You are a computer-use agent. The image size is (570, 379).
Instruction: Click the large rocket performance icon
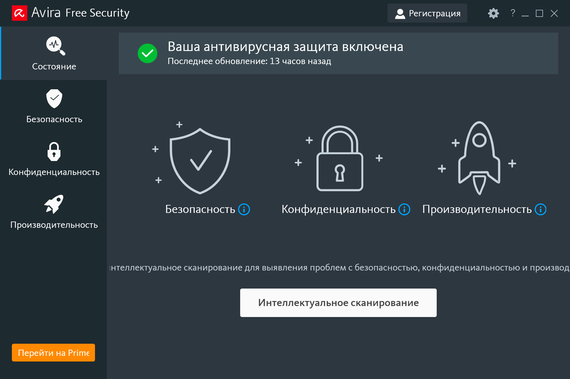click(x=479, y=158)
